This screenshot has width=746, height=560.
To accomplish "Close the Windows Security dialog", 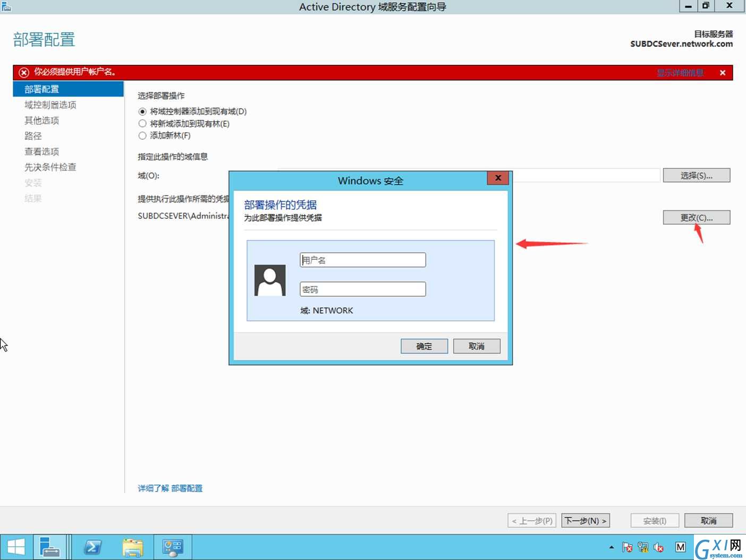I will pos(498,178).
